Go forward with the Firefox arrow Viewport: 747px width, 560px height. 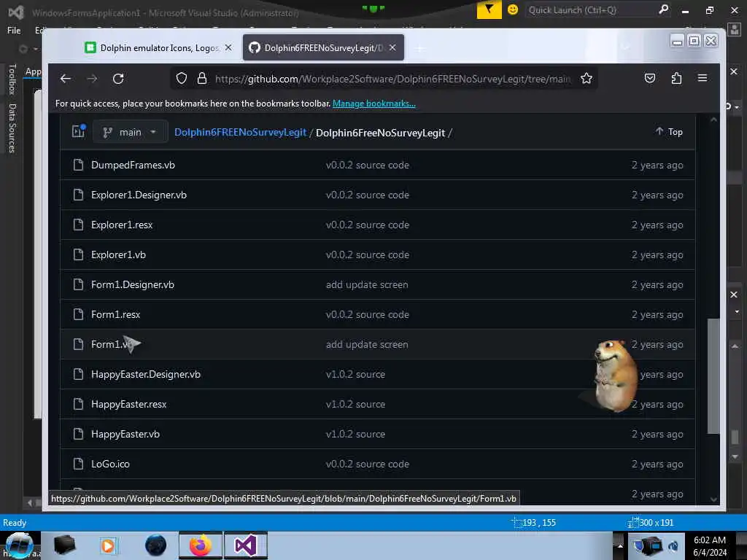tap(92, 79)
